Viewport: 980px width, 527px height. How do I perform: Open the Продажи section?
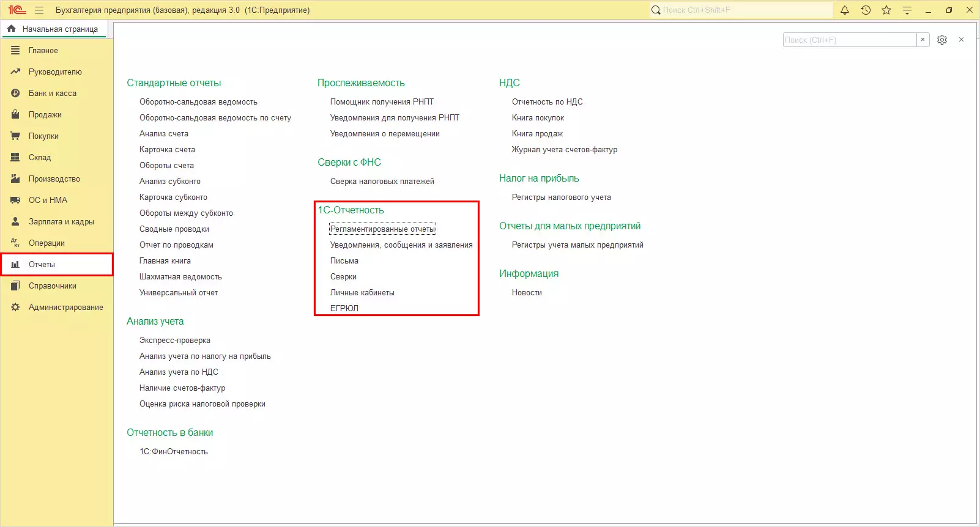[57, 114]
